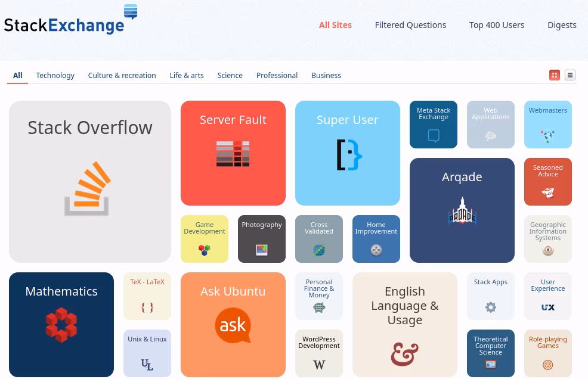Select the Science category tab
588x379 pixels.
(x=230, y=75)
